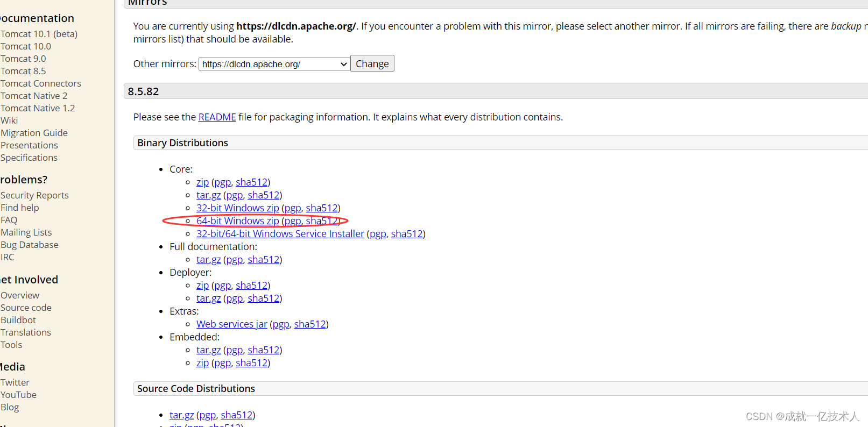Viewport: 868px width, 427px height.
Task: Open the Overview sidebar link
Action: pyautogui.click(x=20, y=295)
